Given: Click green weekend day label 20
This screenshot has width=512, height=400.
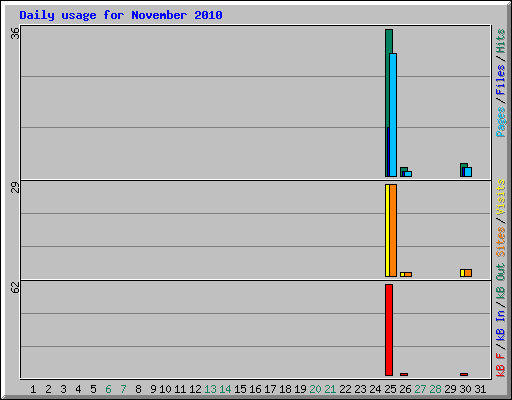Looking at the screenshot, I should (x=315, y=389).
